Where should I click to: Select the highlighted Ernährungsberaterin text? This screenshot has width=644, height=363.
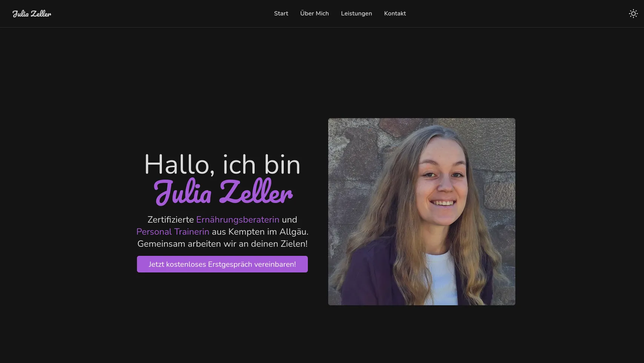(x=237, y=220)
